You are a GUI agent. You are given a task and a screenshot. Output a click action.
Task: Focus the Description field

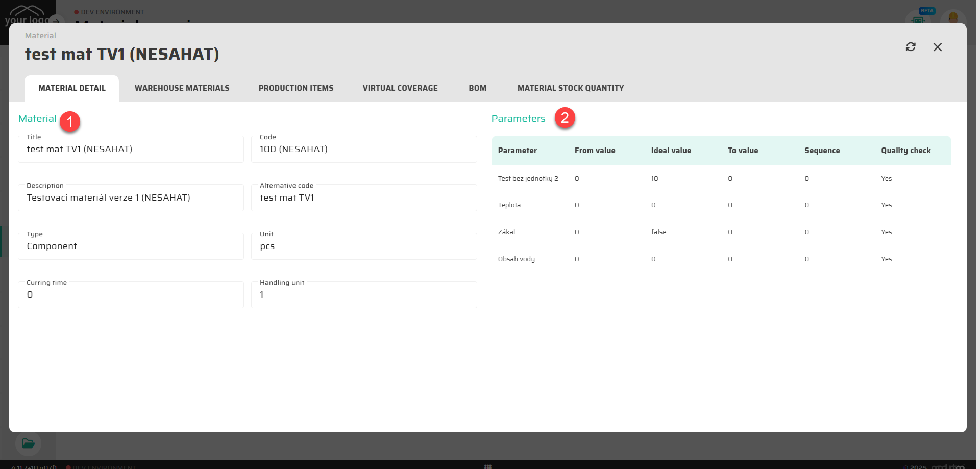click(131, 198)
